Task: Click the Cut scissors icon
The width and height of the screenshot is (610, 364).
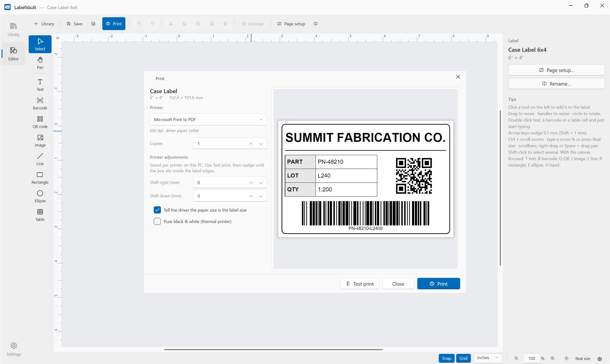Action: coord(171,24)
